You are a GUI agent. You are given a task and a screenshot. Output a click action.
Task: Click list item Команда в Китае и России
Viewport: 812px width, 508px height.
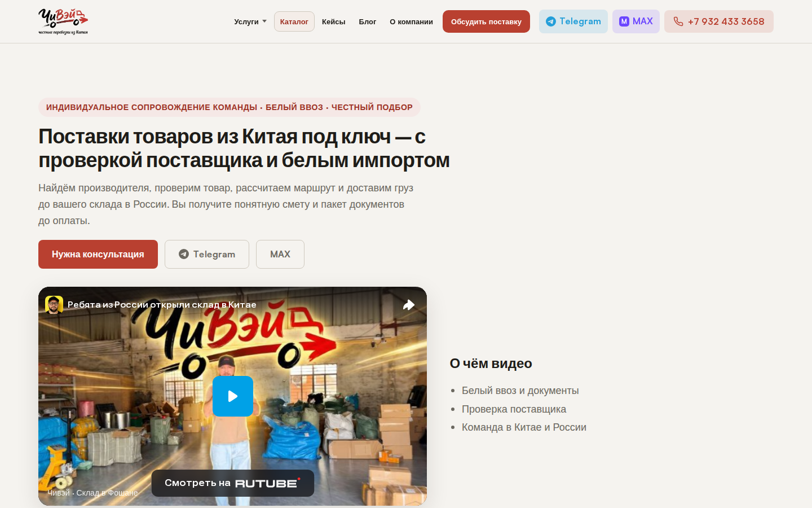(x=524, y=427)
